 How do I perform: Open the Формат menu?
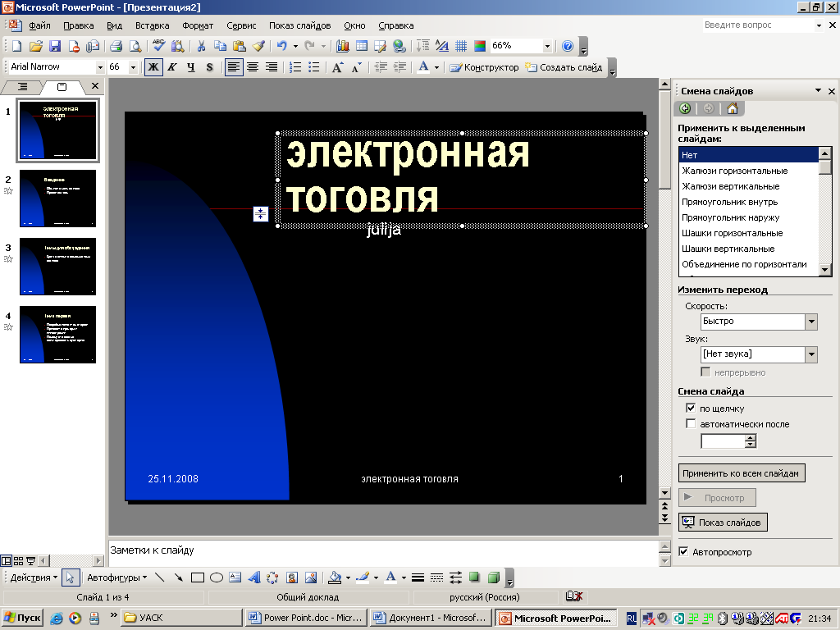click(x=198, y=25)
